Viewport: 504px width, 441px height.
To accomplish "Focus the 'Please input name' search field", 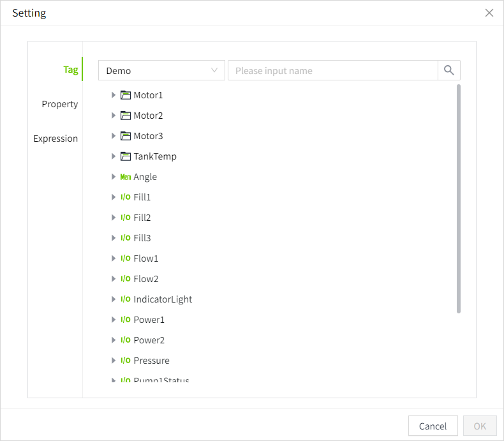I will 332,70.
